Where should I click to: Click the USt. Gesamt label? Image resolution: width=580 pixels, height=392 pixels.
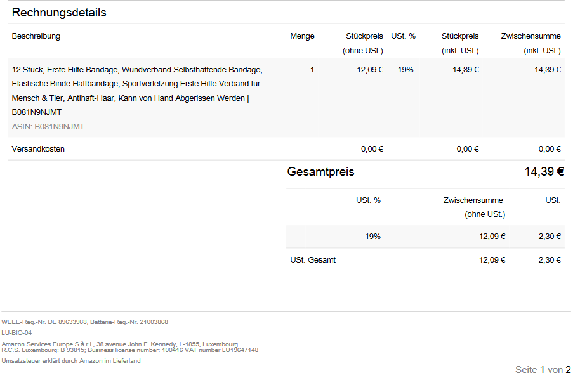pos(313,260)
